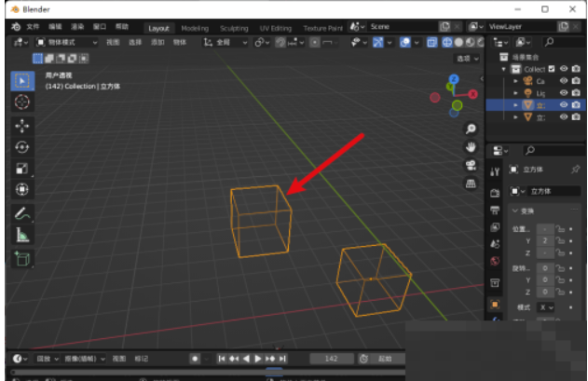The height and width of the screenshot is (381, 588).
Task: Open the rotation mode dropdown
Action: click(x=546, y=307)
